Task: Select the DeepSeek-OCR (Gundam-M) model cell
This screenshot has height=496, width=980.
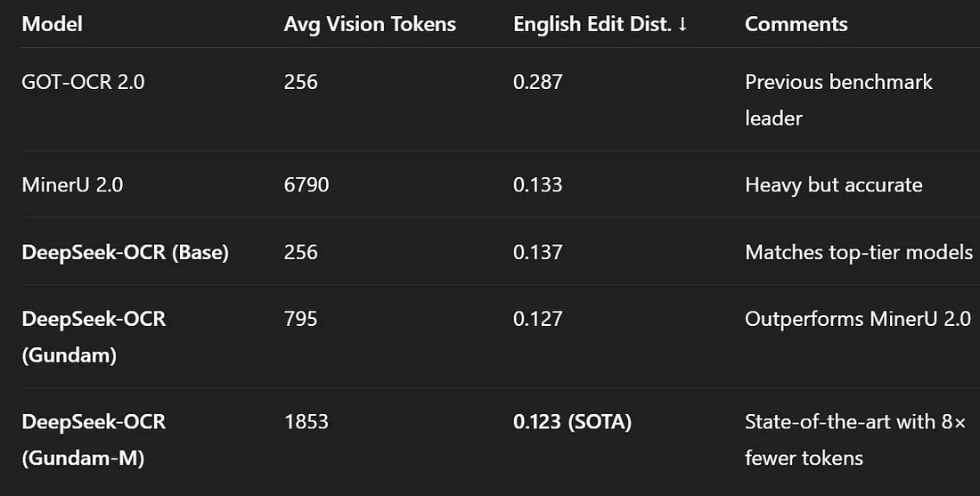Action: (94, 439)
